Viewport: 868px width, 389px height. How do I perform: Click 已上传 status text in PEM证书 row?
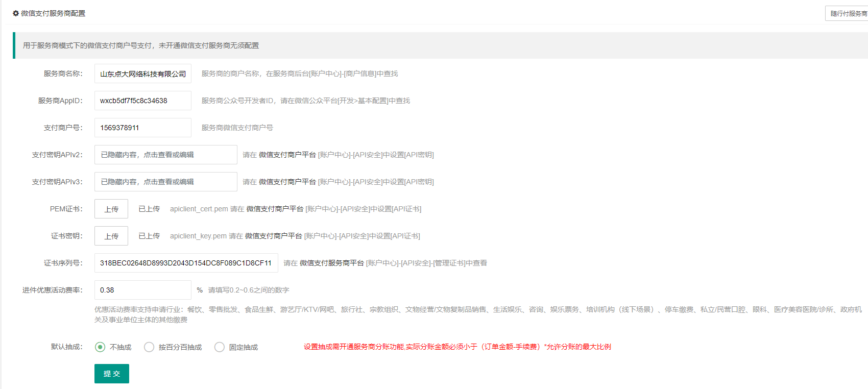[149, 209]
